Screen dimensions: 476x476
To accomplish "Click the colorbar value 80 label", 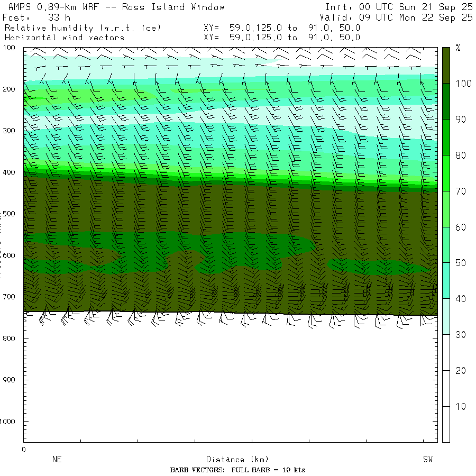I will tap(461, 155).
